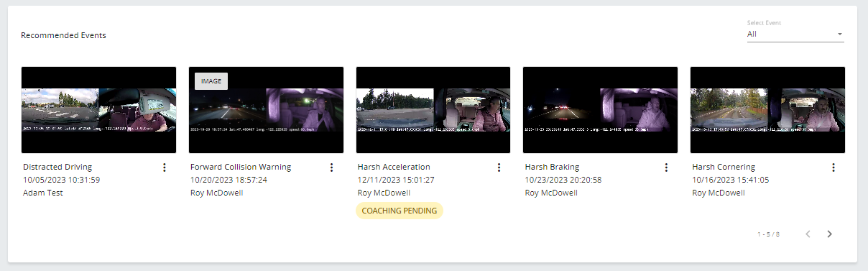
Task: Click timestamp 10/20/2023 18:57:24
Action: [228, 180]
